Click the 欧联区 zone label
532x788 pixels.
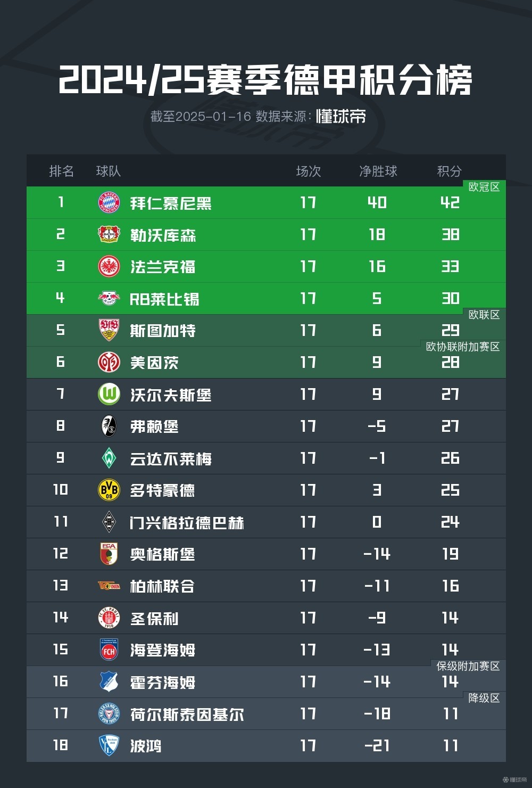tap(484, 315)
